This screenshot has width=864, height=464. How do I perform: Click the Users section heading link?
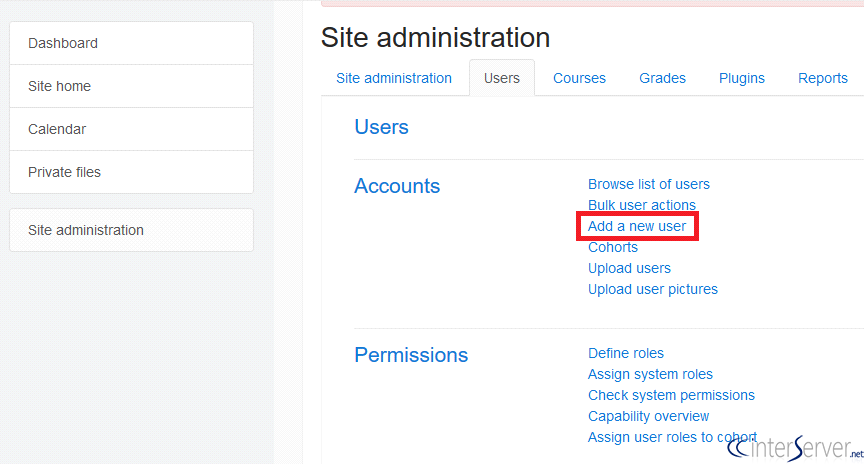coord(381,127)
